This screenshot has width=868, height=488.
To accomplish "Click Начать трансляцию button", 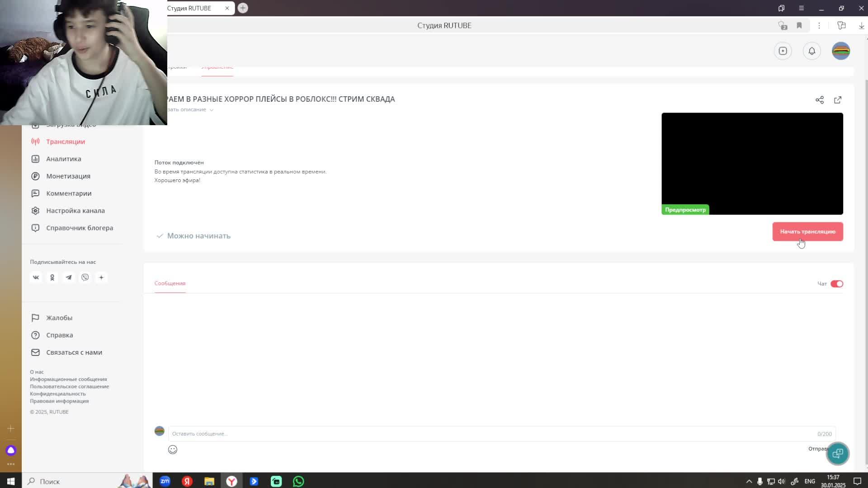I will pyautogui.click(x=807, y=231).
